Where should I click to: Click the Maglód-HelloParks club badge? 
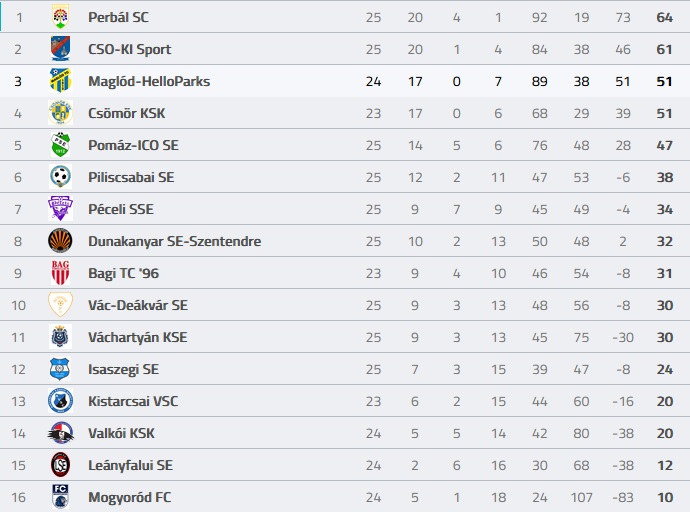click(x=60, y=80)
